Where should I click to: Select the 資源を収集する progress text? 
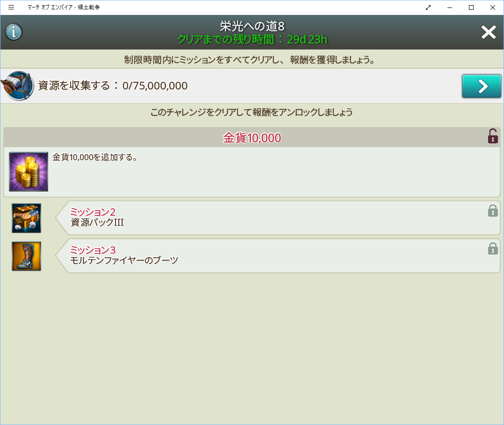(x=113, y=85)
